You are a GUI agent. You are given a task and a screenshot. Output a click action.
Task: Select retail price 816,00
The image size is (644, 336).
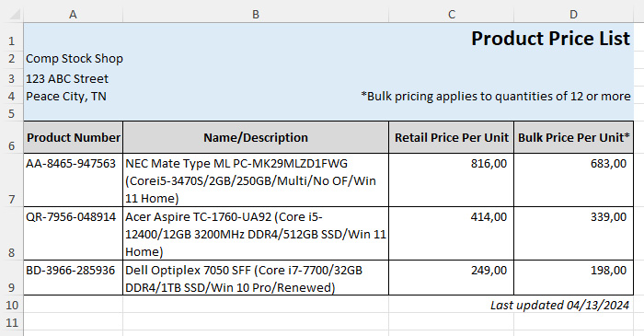click(x=452, y=180)
